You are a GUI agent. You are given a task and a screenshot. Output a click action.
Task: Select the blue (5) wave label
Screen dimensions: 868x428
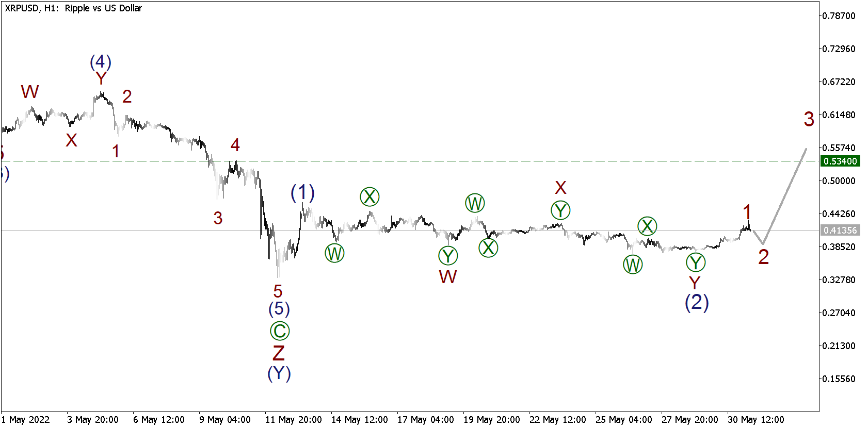[279, 309]
